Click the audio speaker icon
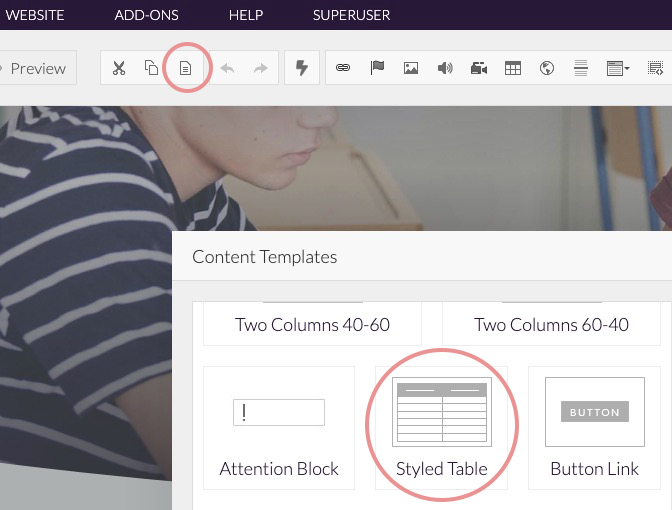 point(445,68)
